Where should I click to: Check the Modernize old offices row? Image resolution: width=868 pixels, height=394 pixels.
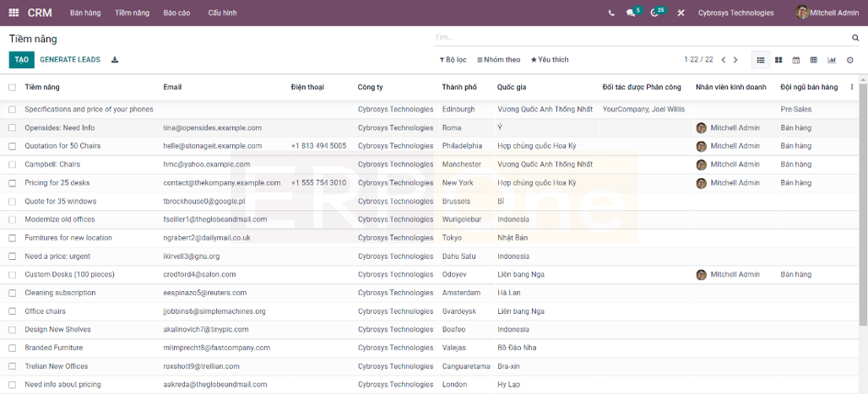(x=12, y=219)
